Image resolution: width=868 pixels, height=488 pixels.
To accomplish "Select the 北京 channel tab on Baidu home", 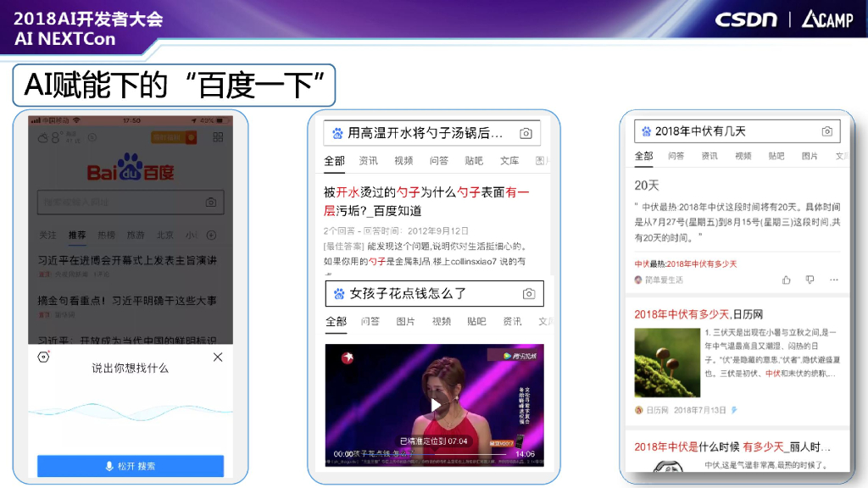I will (x=165, y=236).
